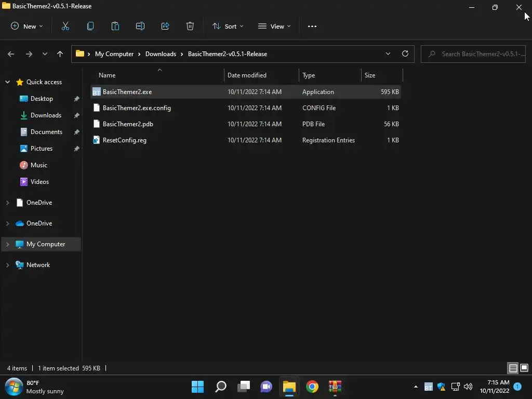Open recent locations dropdown arrow

coord(45,54)
